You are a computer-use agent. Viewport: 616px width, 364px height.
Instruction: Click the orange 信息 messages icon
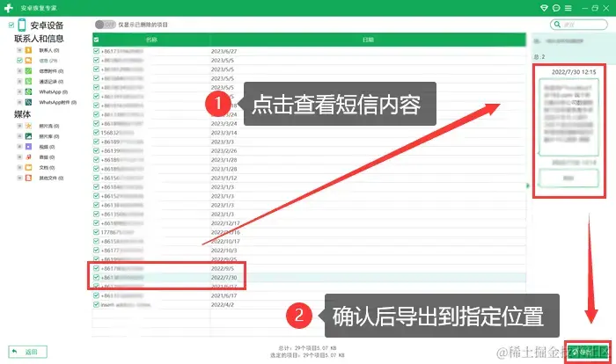(x=28, y=61)
